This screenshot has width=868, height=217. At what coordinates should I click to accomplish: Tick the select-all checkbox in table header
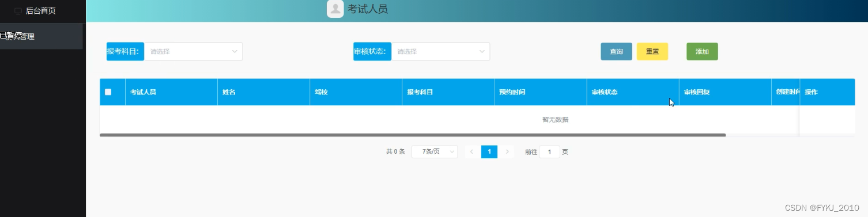[108, 92]
